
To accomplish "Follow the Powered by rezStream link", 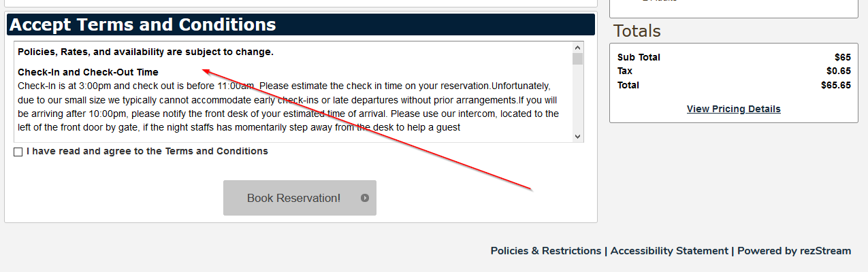I will point(794,251).
